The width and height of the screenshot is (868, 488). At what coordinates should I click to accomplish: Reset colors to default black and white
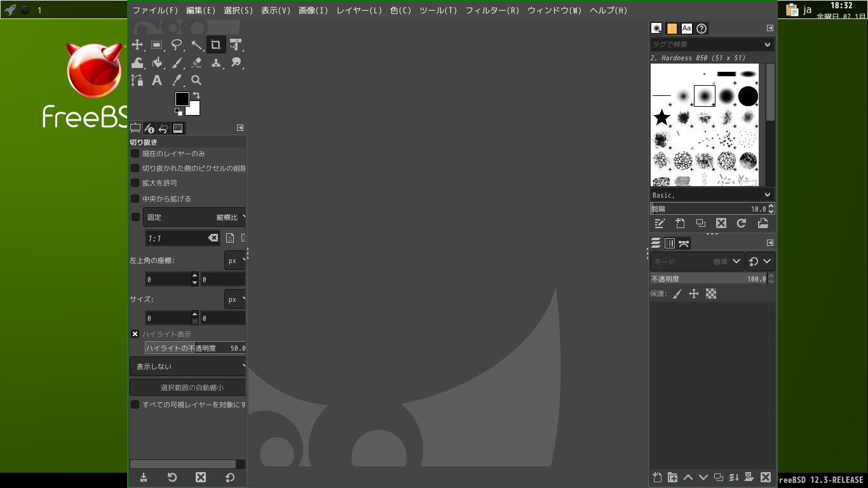pyautogui.click(x=179, y=112)
